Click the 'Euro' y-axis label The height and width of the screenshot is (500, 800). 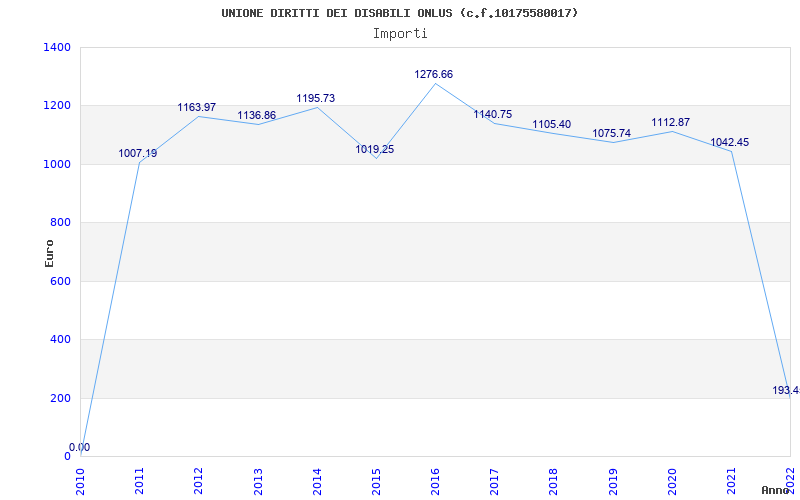click(49, 253)
